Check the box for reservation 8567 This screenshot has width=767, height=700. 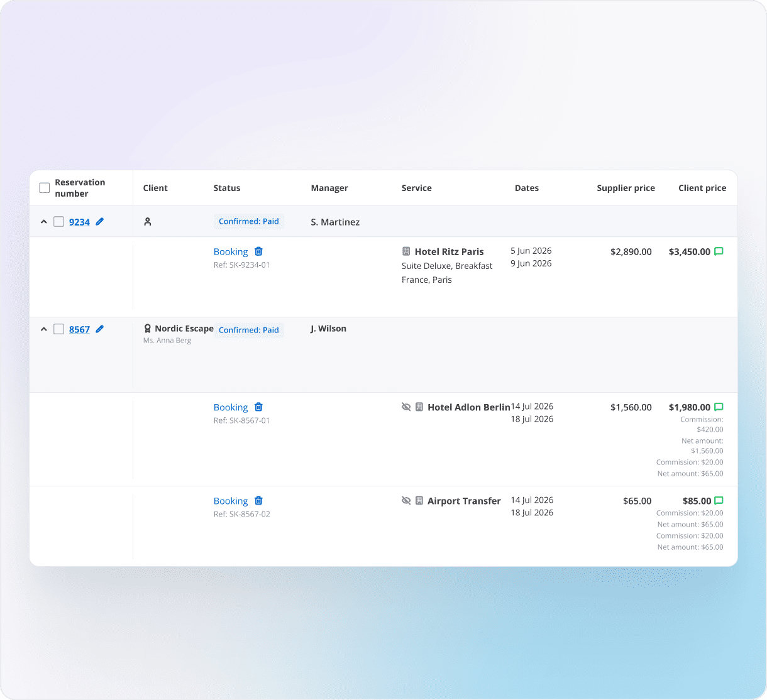coord(58,329)
